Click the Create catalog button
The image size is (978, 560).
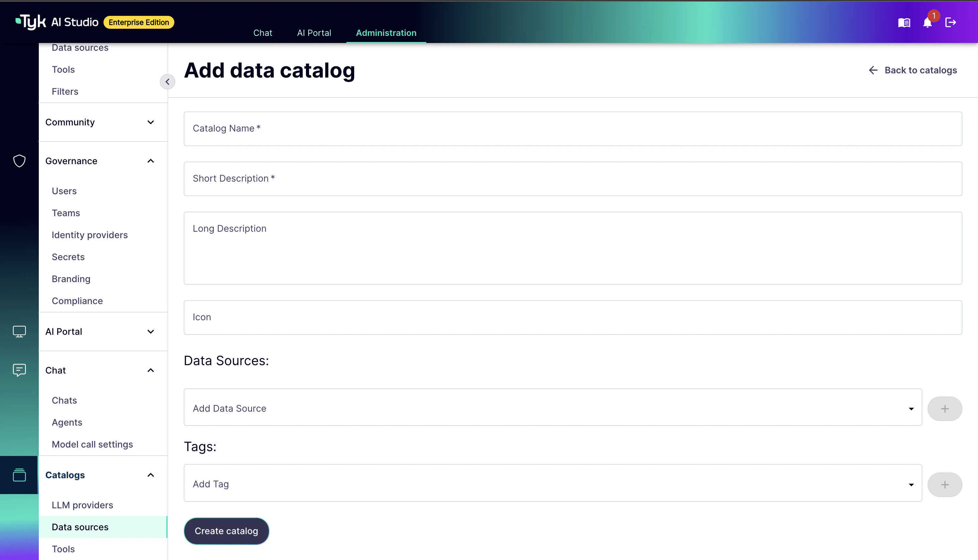pyautogui.click(x=226, y=531)
